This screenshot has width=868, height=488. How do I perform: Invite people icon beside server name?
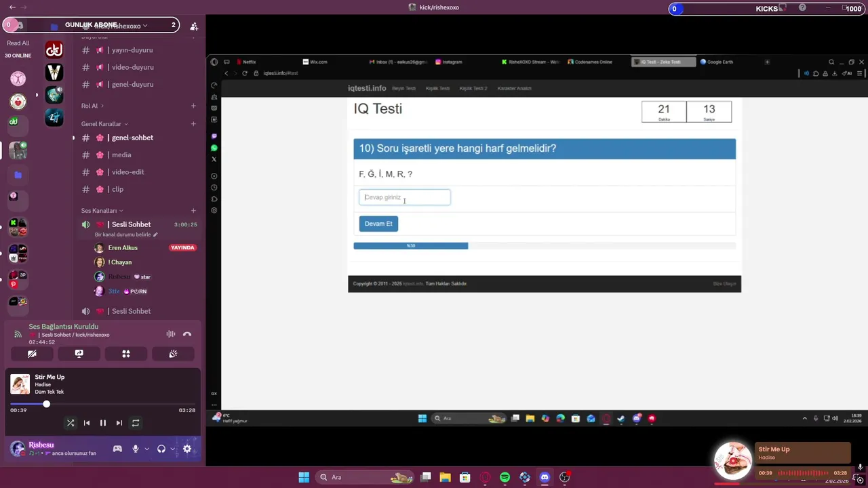[x=194, y=26]
